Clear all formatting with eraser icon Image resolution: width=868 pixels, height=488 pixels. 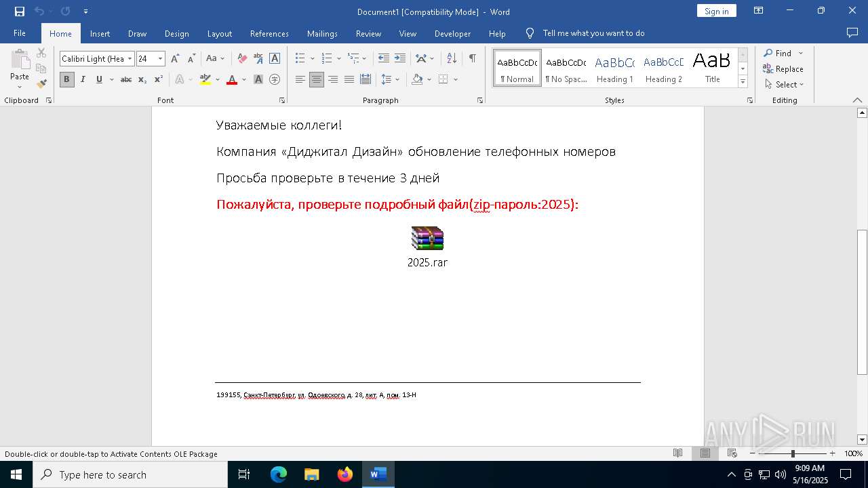tap(242, 59)
